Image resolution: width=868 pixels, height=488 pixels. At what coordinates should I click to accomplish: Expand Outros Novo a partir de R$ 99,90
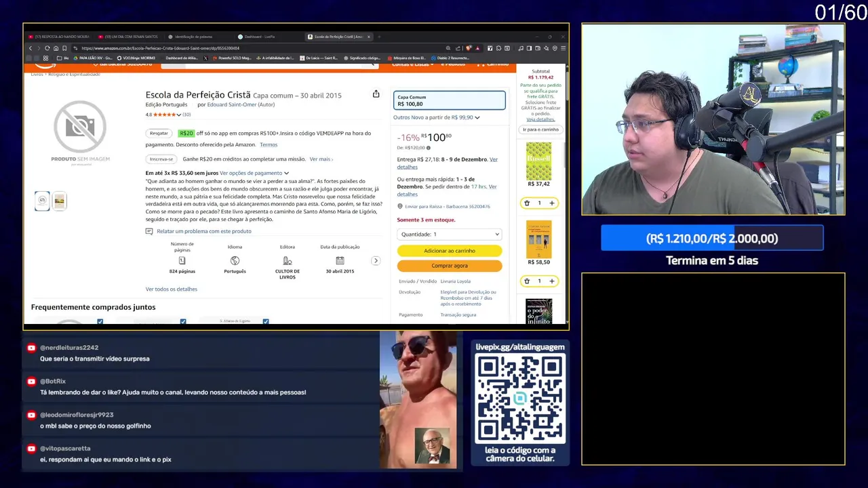[x=437, y=117]
